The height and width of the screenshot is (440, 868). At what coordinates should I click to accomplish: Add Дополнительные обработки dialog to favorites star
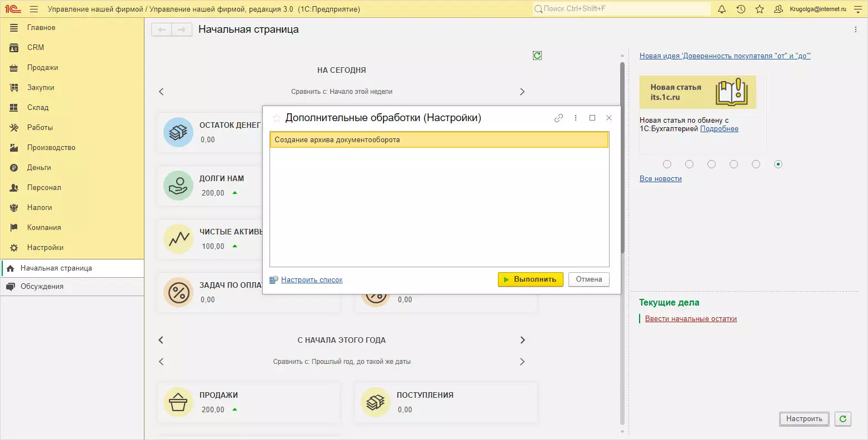[276, 118]
